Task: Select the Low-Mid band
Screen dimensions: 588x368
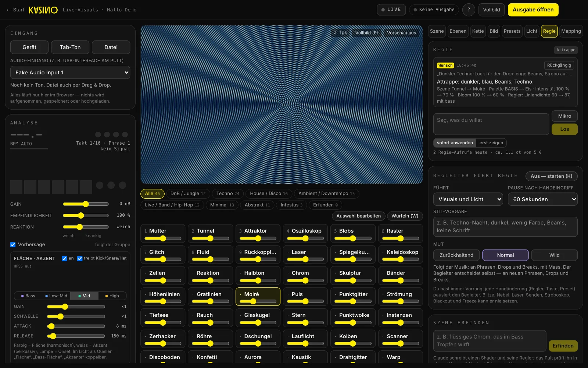Action: 56,296
